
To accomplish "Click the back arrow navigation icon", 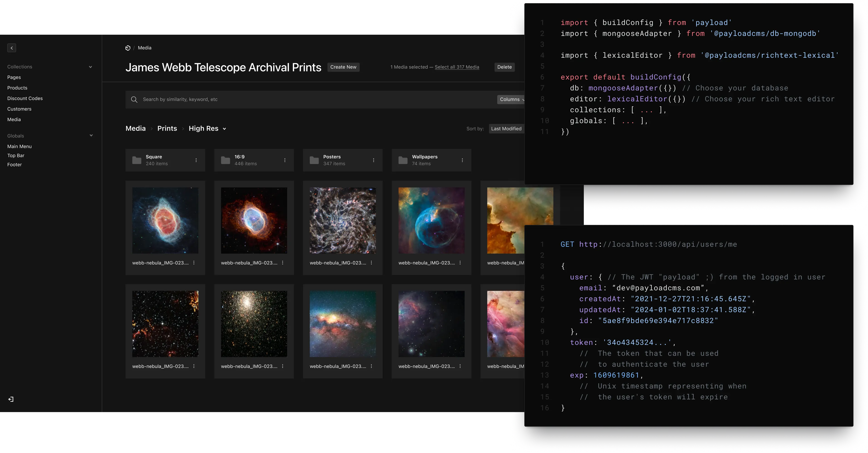I will (x=12, y=48).
